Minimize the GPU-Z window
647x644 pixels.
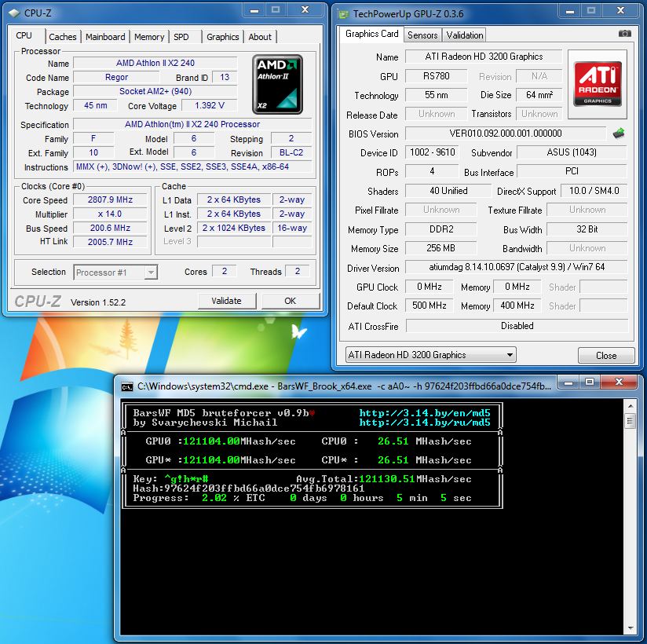point(570,11)
